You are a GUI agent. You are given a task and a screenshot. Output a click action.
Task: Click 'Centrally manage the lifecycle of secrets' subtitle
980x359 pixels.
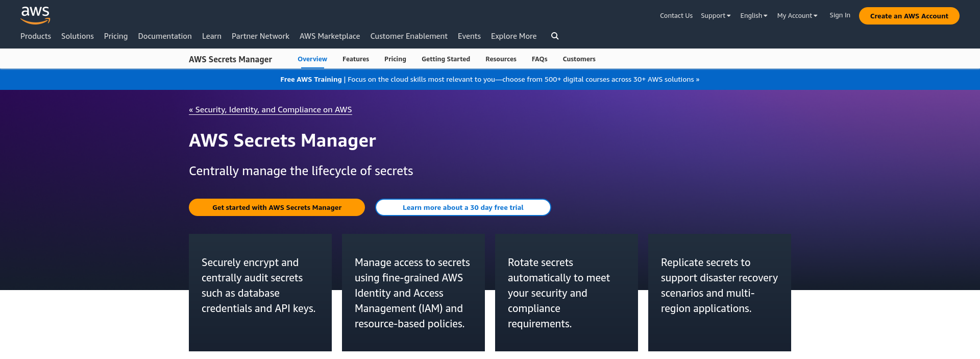[301, 171]
